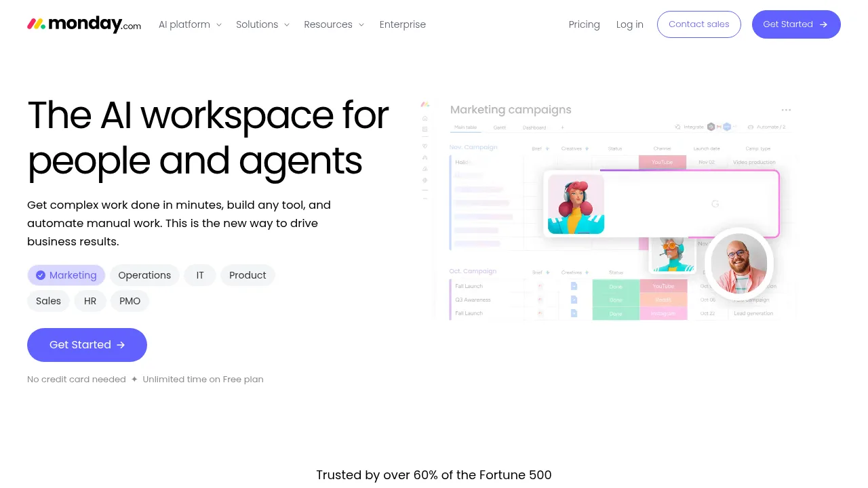Click the Marketing campaigns board title
The height and width of the screenshot is (488, 868).
click(x=511, y=110)
